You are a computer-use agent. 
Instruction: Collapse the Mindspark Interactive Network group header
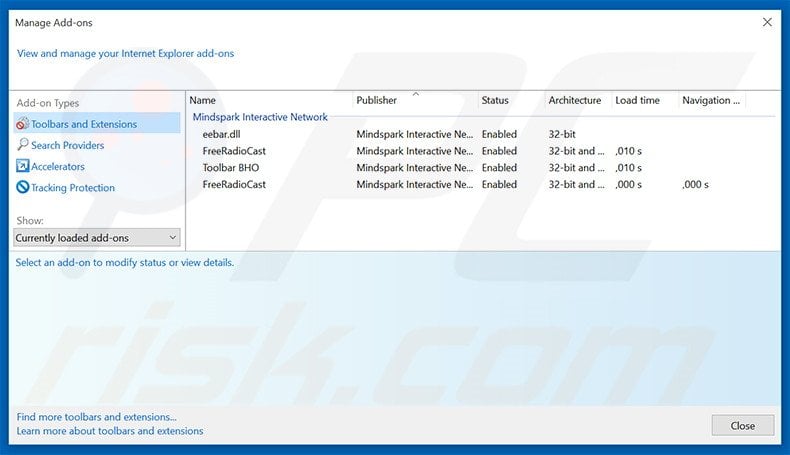point(260,117)
